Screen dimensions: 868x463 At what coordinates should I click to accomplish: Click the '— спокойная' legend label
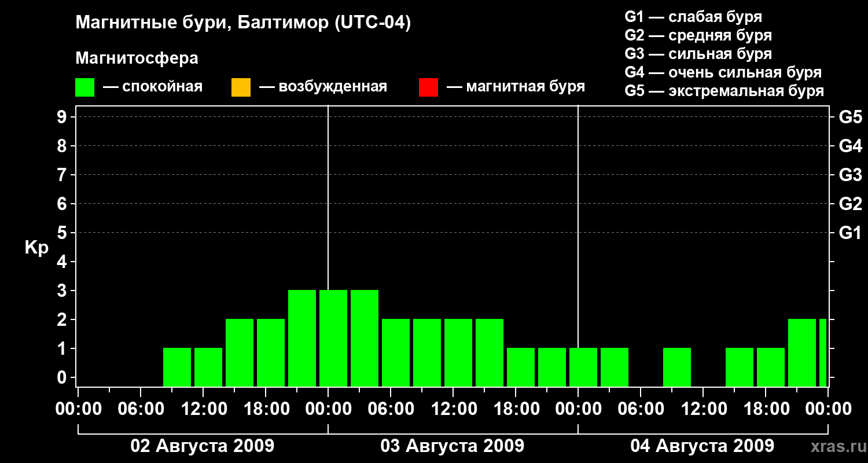153,87
